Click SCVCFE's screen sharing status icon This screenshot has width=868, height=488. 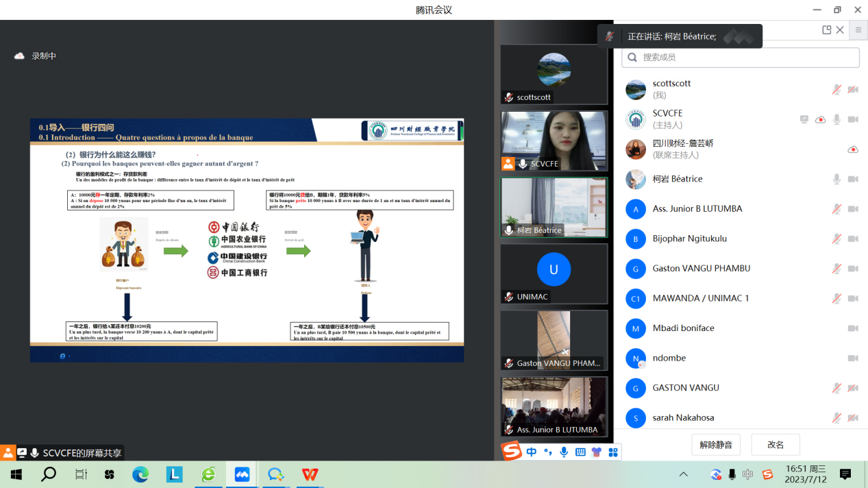point(804,119)
